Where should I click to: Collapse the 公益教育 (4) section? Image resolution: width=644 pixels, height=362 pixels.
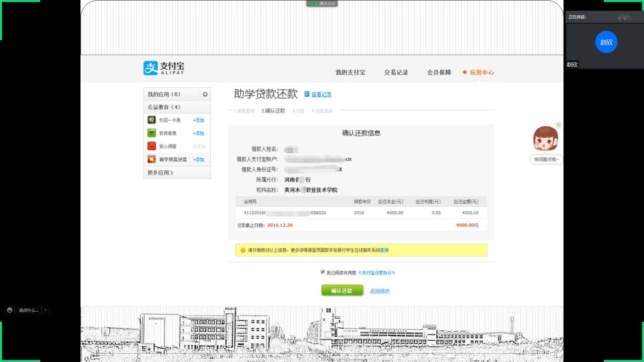[164, 107]
